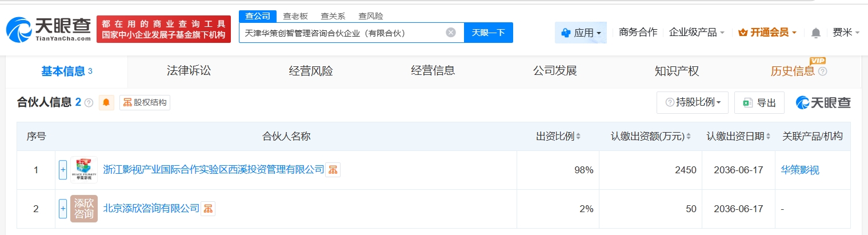Open the 开通会员 membership dropdown

(x=767, y=32)
